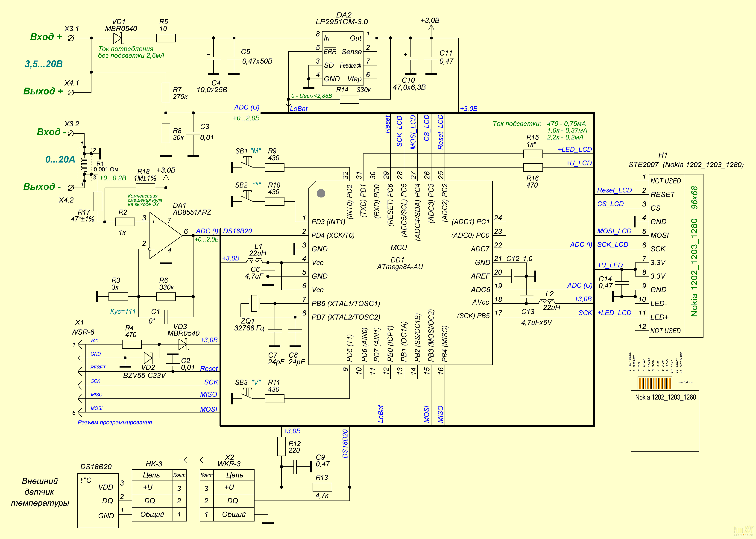This screenshot has width=756, height=539.
Task: Click the 'LED+' pin of H1
Action: click(x=659, y=317)
